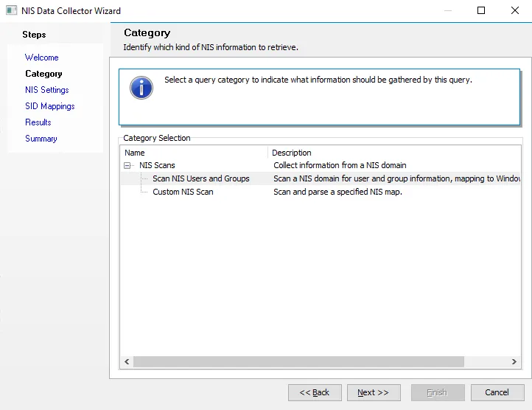
Task: Collapse the NIS Scans tree node
Action: 127,165
